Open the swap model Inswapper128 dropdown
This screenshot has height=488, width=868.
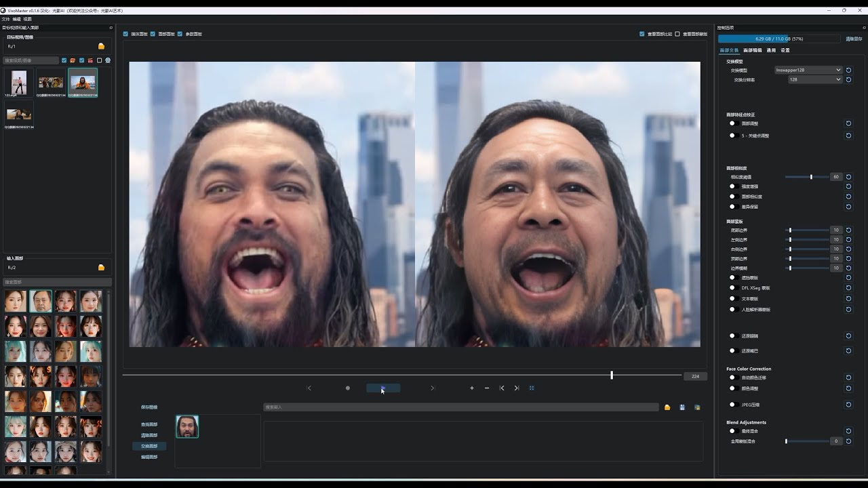[x=808, y=70]
